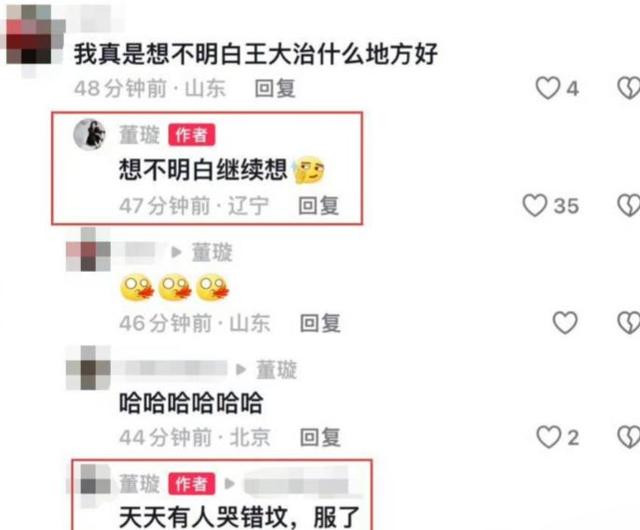Image resolution: width=640 pixels, height=530 pixels.
Task: Click 董璇 name on 天天有人哭错坟 reply
Action: click(139, 484)
